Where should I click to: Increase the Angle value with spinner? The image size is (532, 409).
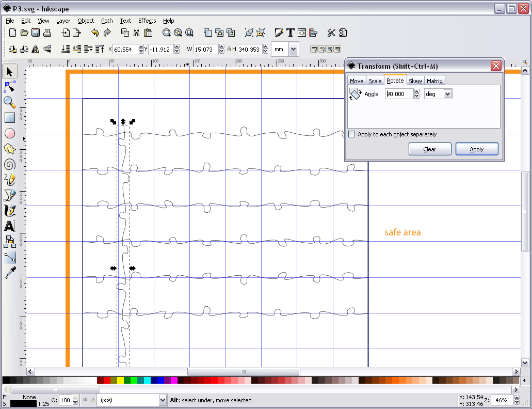tap(416, 91)
